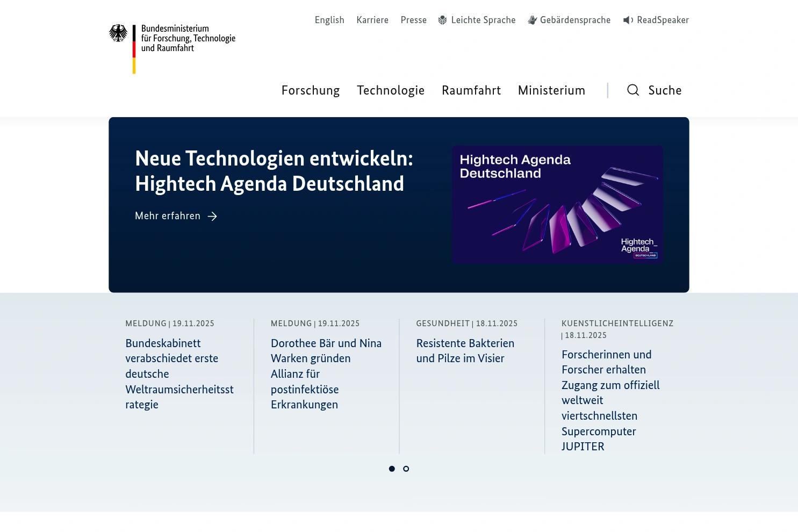
Task: Open the Raumfahrt menu
Action: click(x=471, y=90)
